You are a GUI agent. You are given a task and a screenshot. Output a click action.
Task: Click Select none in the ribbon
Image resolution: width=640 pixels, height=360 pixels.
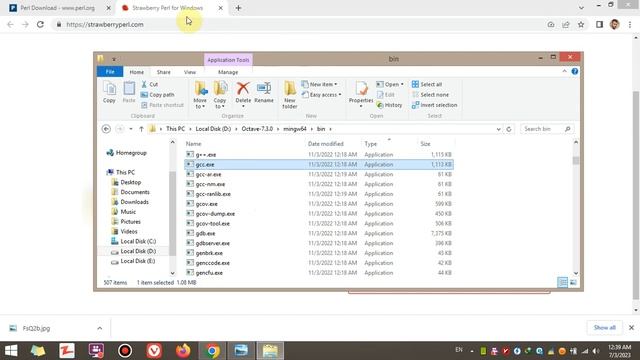click(430, 95)
